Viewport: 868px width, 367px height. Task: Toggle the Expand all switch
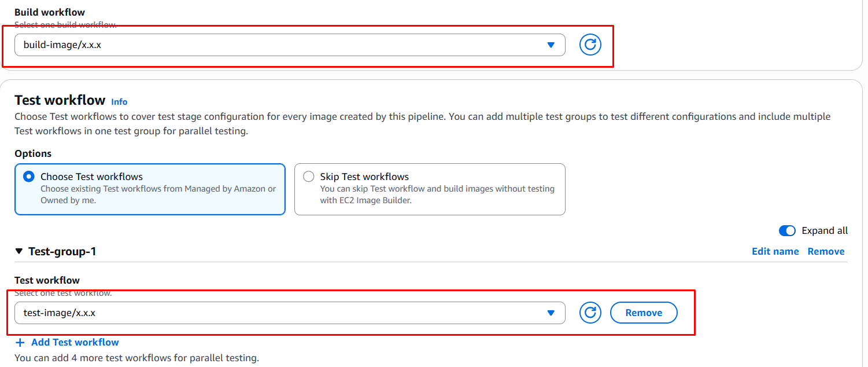[x=787, y=231]
